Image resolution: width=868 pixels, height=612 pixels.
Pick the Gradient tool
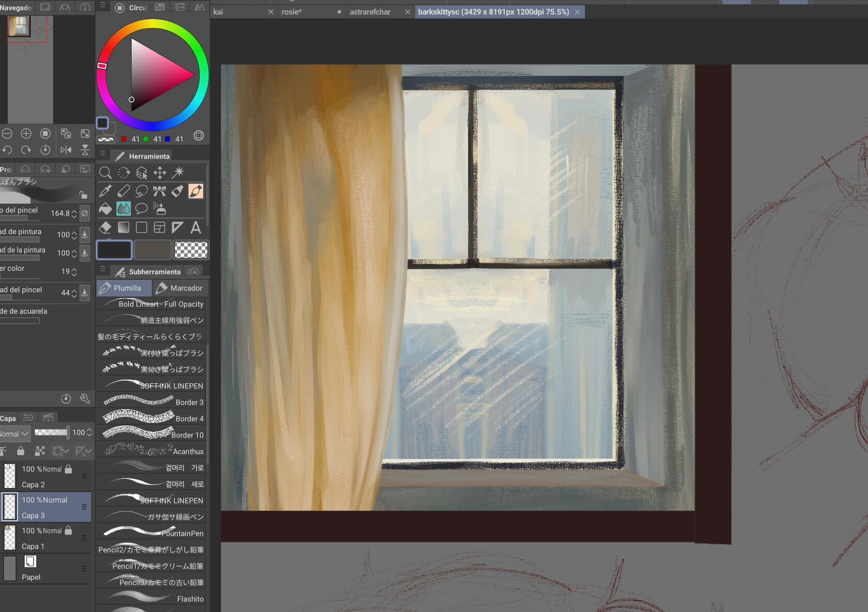click(x=123, y=227)
